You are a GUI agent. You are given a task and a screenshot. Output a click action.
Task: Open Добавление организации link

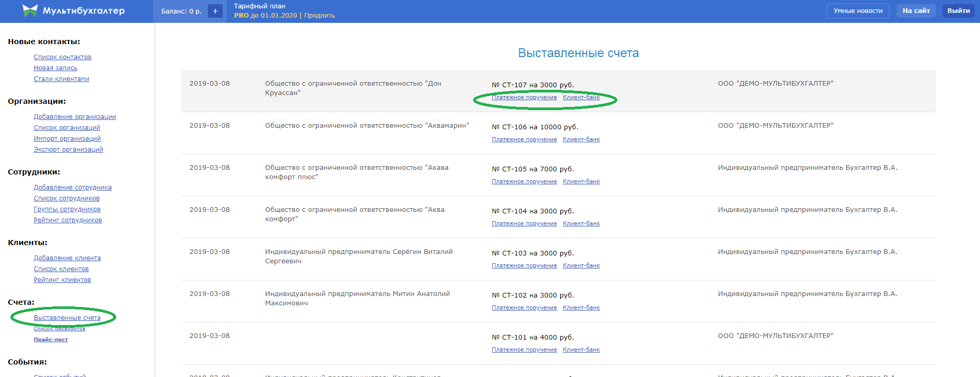point(75,117)
